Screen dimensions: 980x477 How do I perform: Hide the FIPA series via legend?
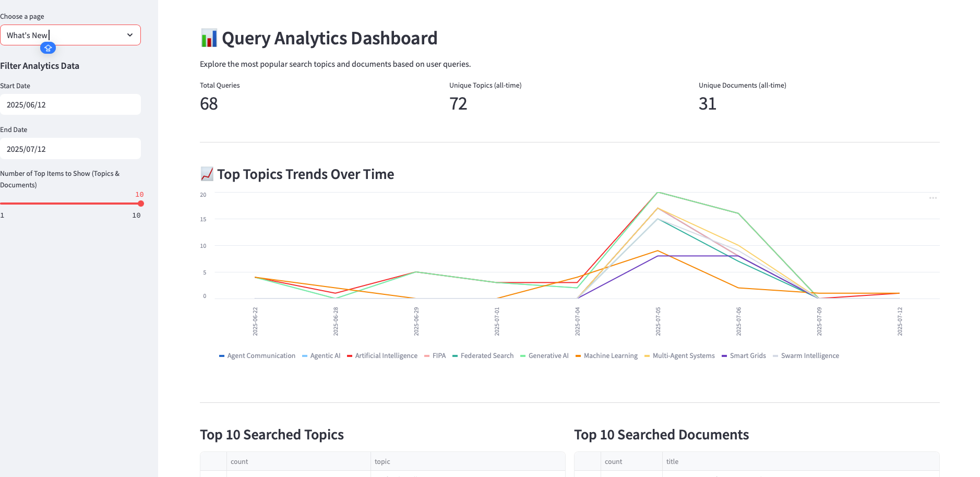[x=435, y=356]
